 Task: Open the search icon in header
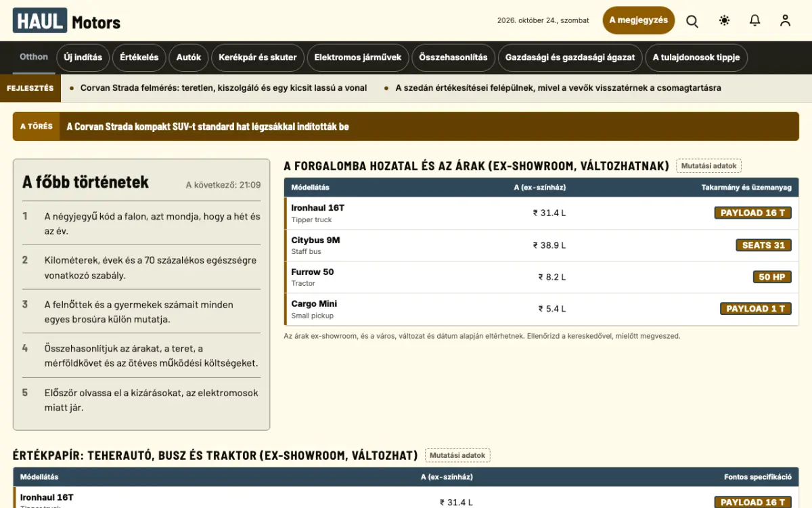click(x=692, y=20)
